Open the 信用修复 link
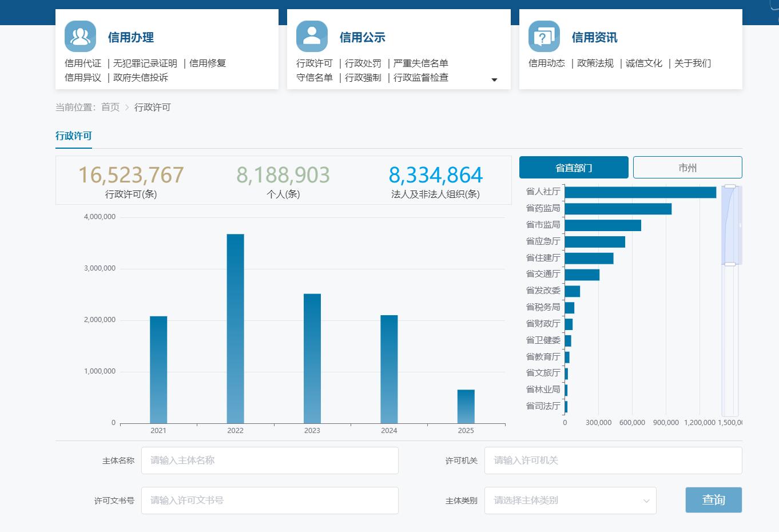The image size is (779, 532). [x=208, y=63]
